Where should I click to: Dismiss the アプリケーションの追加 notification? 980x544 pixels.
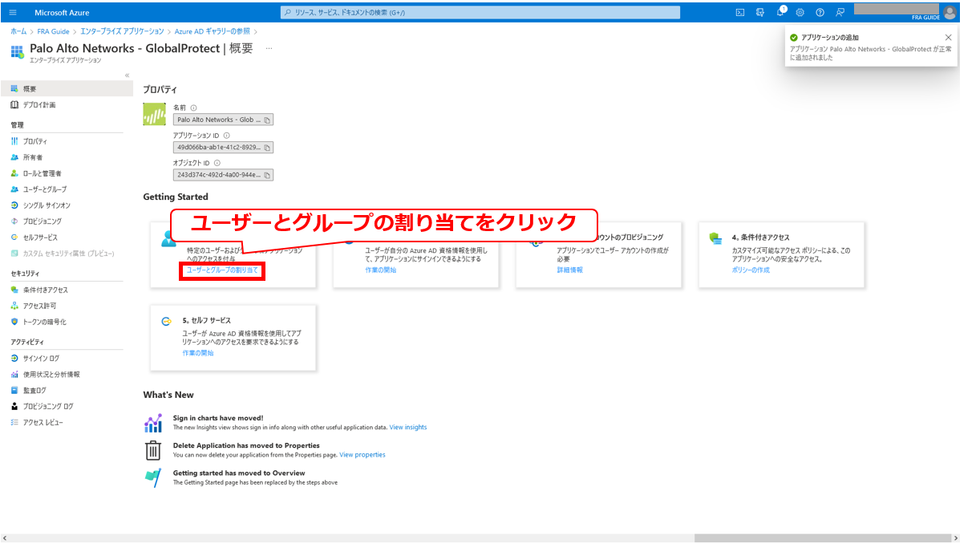click(948, 38)
